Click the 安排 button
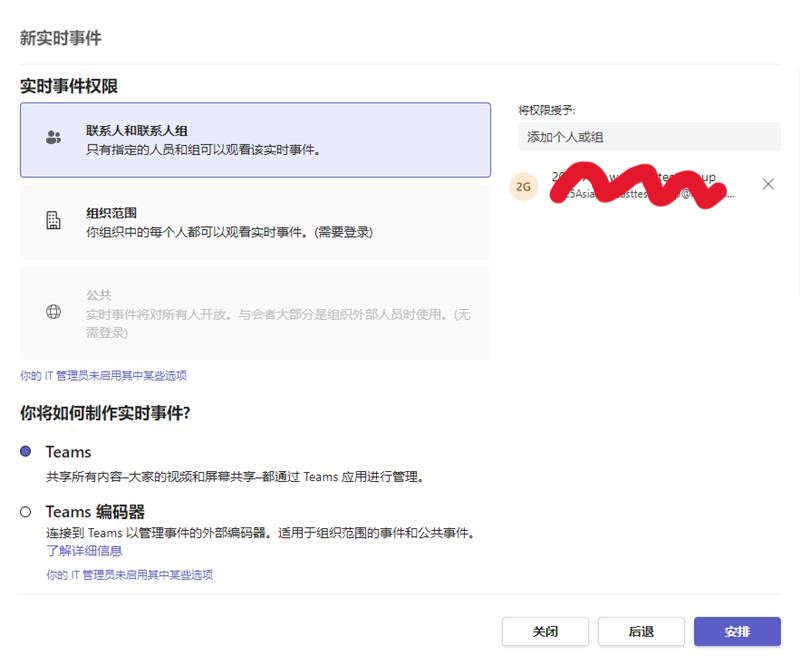The height and width of the screenshot is (664, 800). pos(737,631)
